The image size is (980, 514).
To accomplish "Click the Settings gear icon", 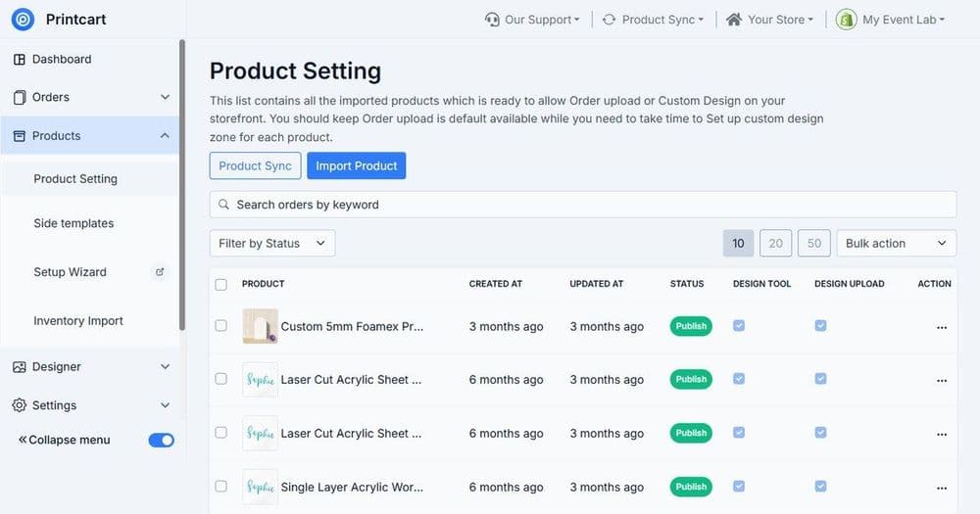I will [x=20, y=405].
